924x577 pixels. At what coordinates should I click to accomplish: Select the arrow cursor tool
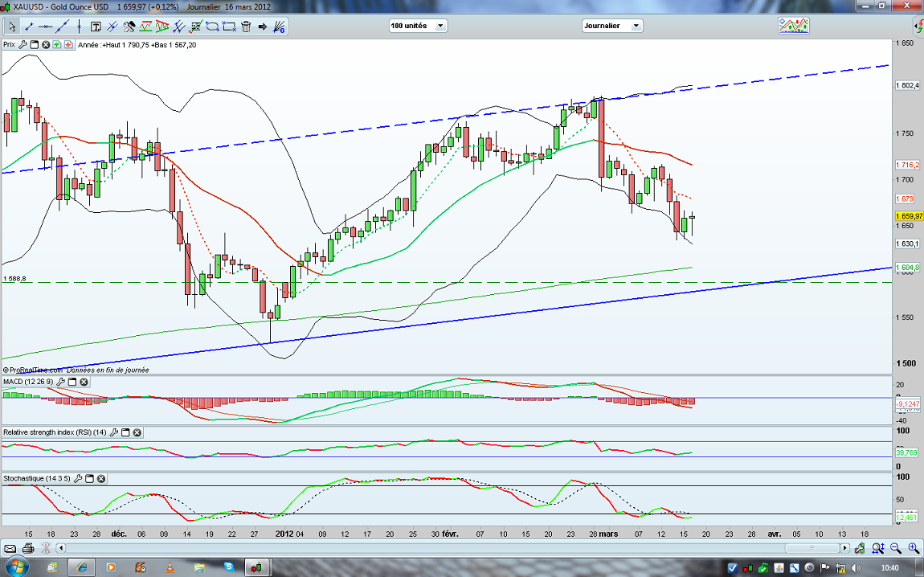(12, 27)
